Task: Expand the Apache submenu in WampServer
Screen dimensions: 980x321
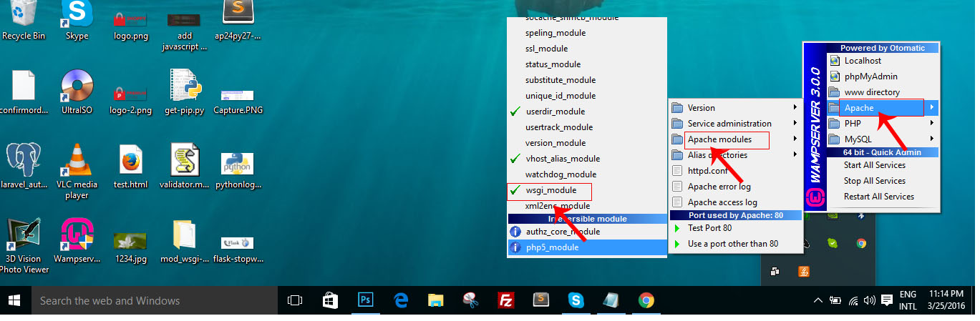Action: click(x=882, y=108)
